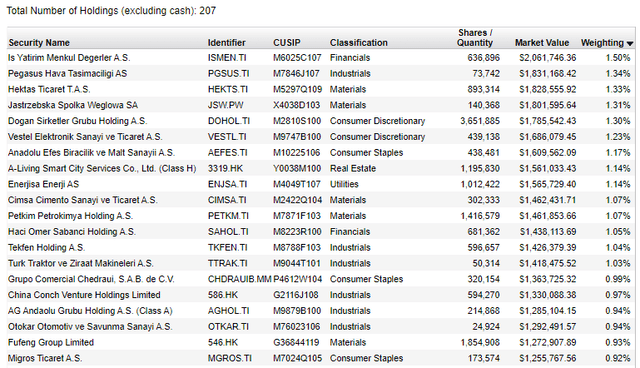This screenshot has height=368, width=640.
Task: Select China Conch Venture Holdings Limited
Action: pos(84,295)
